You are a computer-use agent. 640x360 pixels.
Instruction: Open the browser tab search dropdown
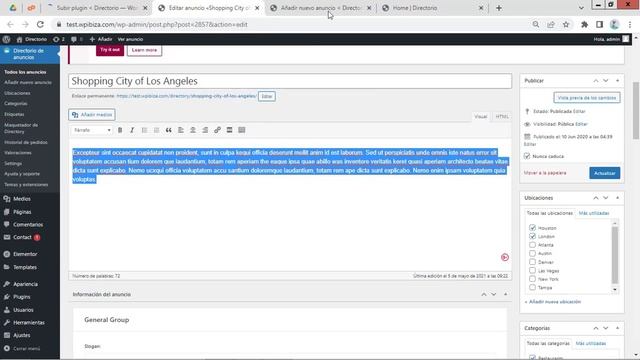(581, 8)
